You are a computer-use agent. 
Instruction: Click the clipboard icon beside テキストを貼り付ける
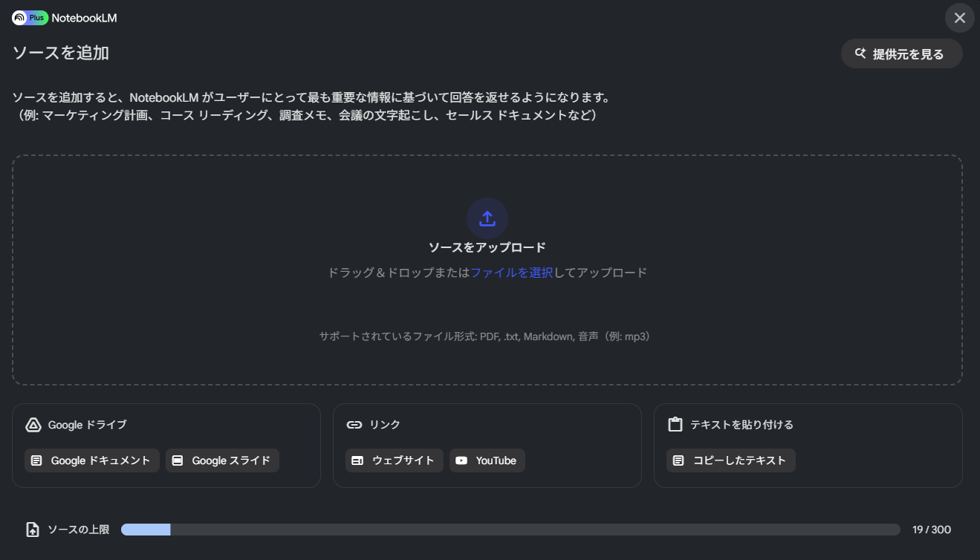675,425
